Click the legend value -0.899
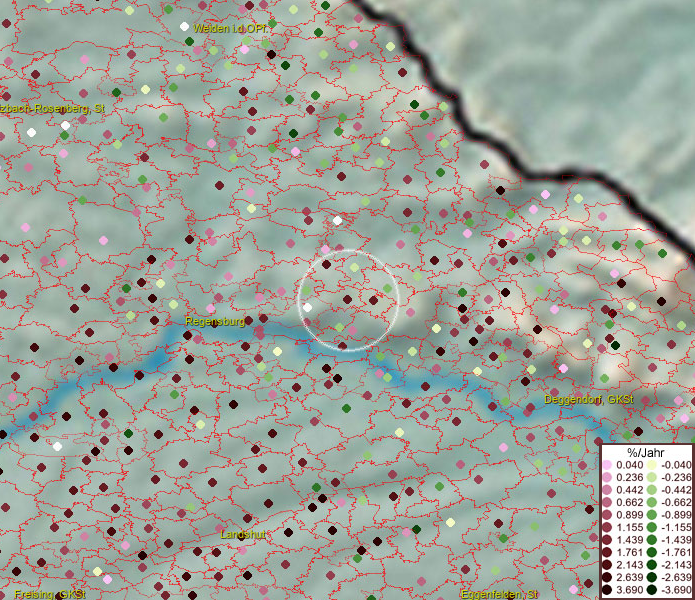The height and width of the screenshot is (600, 695). [x=676, y=515]
